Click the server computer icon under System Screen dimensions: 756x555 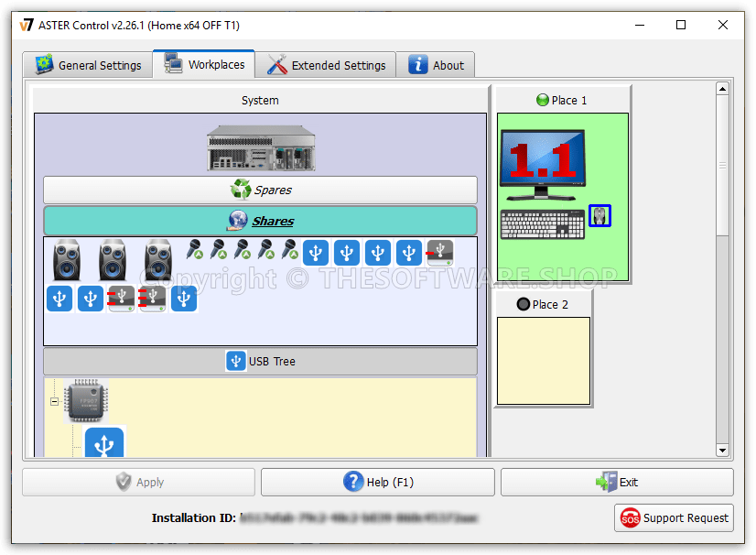tap(261, 147)
